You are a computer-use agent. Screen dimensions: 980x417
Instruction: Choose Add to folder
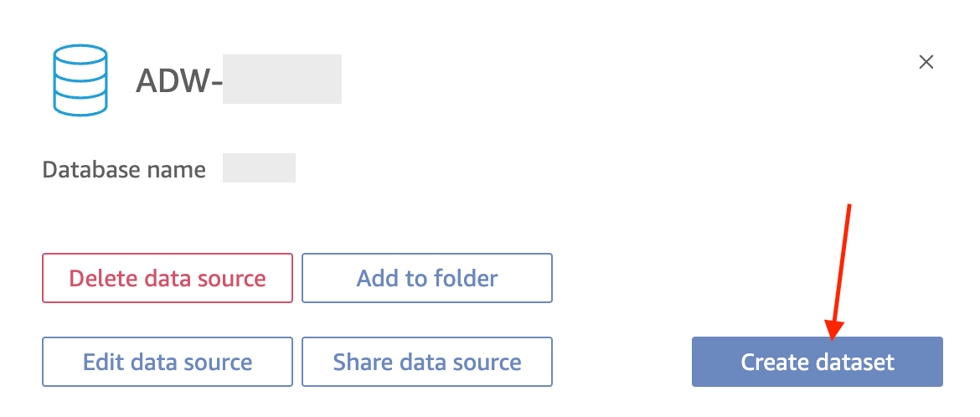(427, 278)
